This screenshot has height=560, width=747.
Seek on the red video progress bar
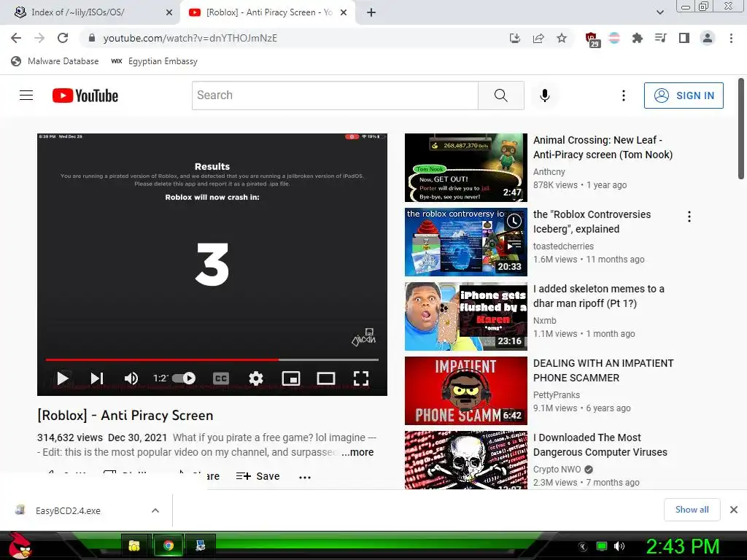pos(212,359)
